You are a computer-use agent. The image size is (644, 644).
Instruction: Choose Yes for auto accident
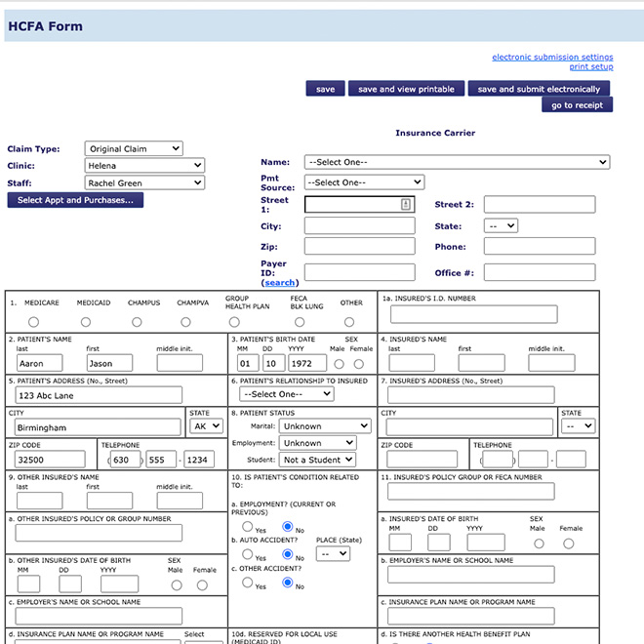(247, 554)
